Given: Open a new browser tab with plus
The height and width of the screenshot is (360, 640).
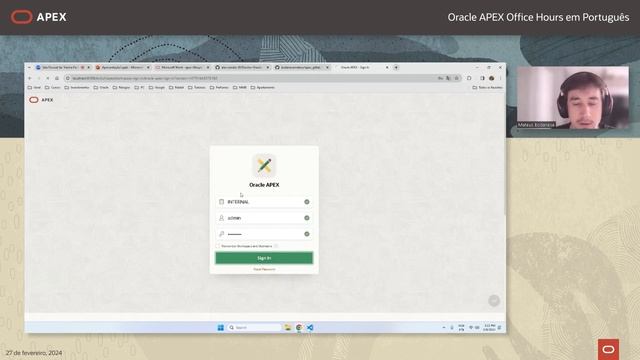Looking at the screenshot, I should pos(396,67).
